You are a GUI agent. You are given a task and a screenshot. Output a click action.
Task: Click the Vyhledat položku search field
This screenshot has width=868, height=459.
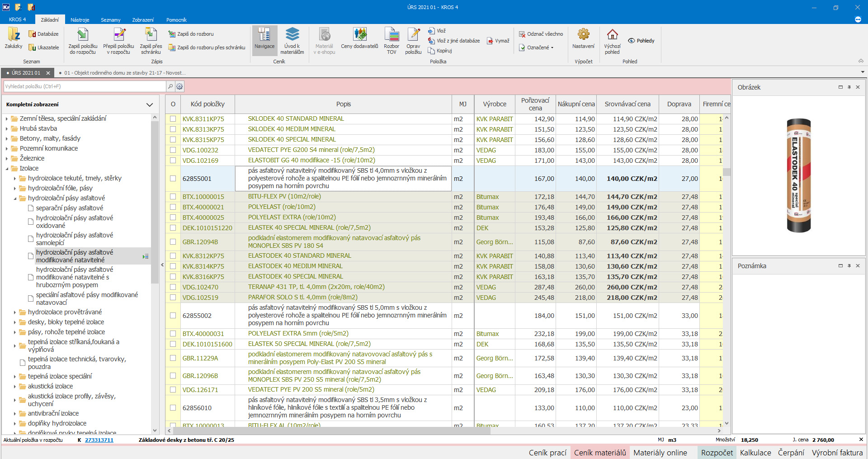(85, 86)
